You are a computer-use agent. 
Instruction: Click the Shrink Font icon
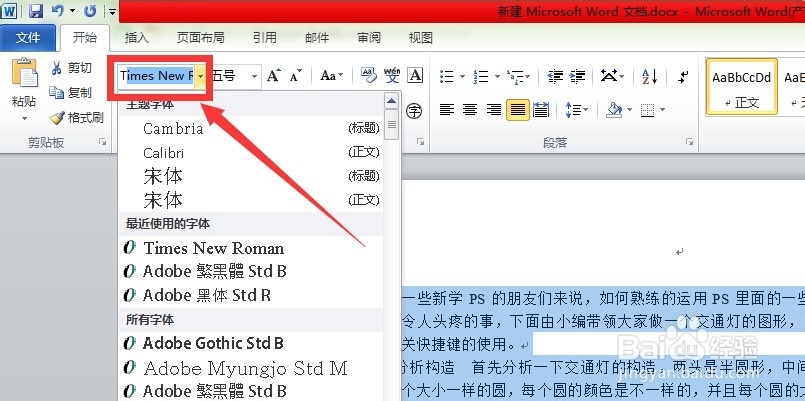click(x=296, y=76)
